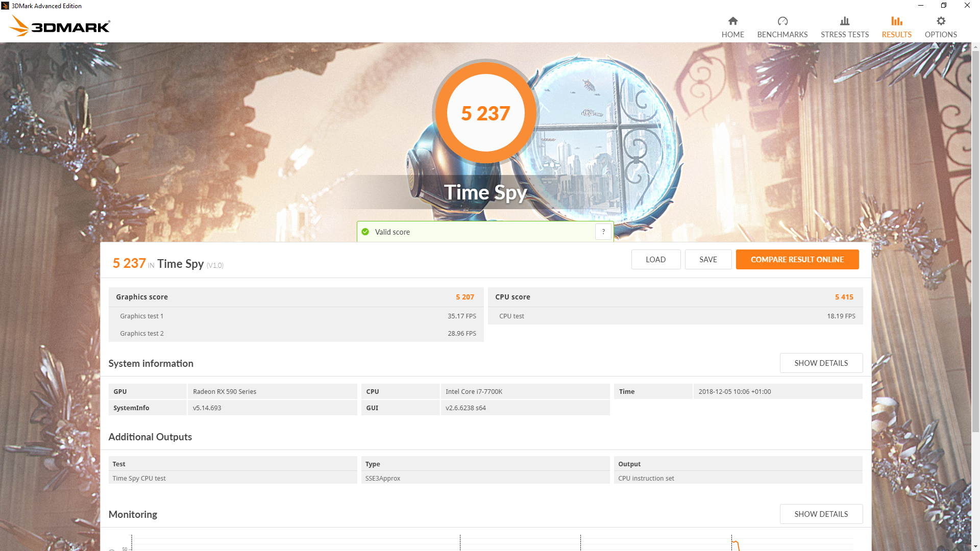This screenshot has height=551, width=980.
Task: Click the Results bar chart icon
Action: [x=896, y=21]
